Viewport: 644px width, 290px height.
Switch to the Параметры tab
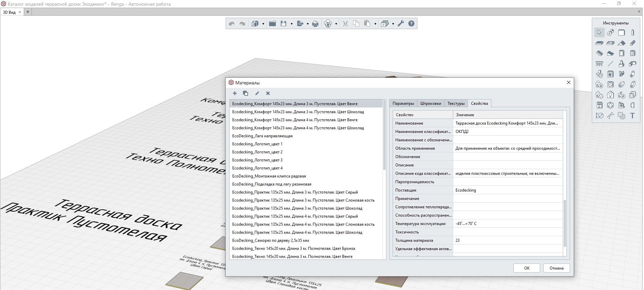coord(403,103)
